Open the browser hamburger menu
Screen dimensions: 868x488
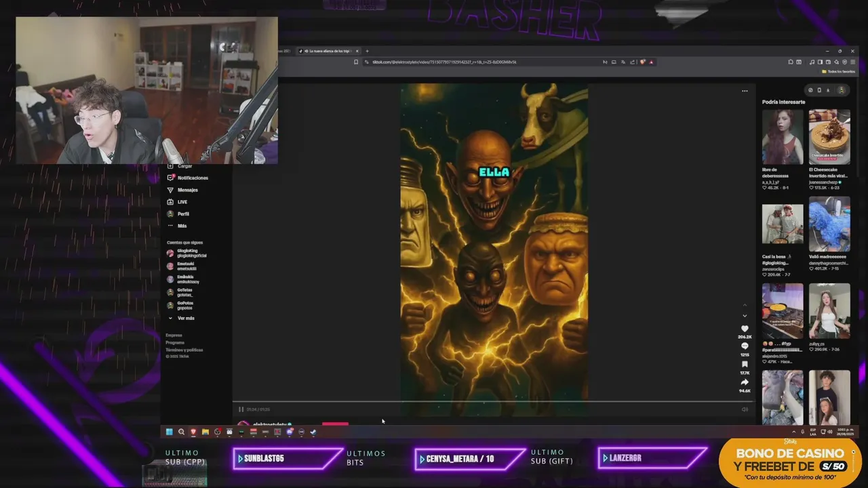pos(852,62)
